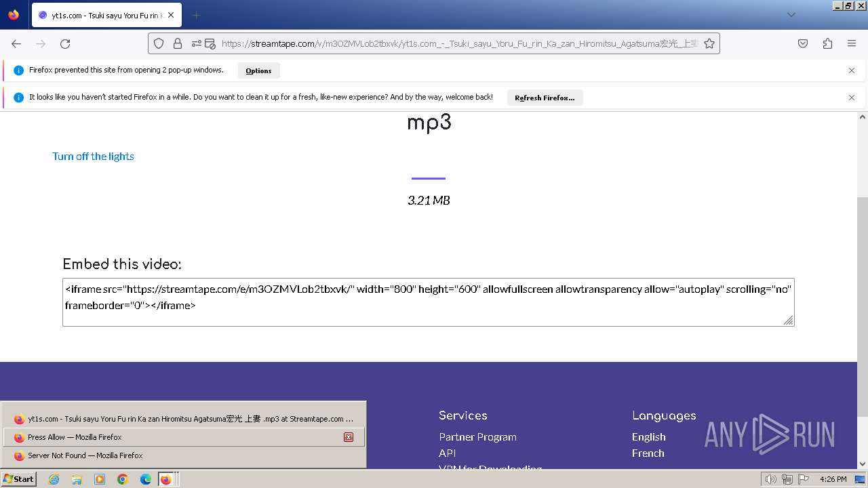Image resolution: width=868 pixels, height=488 pixels.
Task: Click the 3.21 MB file size text
Action: coord(429,201)
